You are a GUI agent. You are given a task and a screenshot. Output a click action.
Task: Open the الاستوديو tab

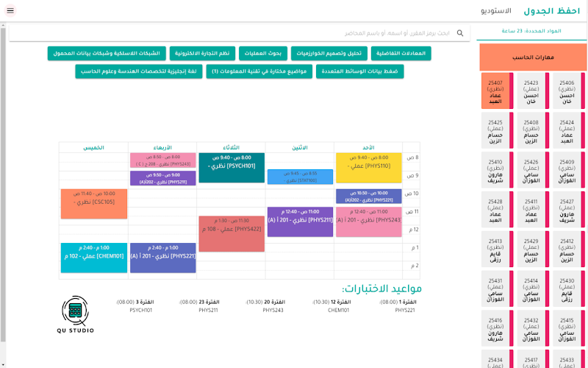pyautogui.click(x=495, y=11)
